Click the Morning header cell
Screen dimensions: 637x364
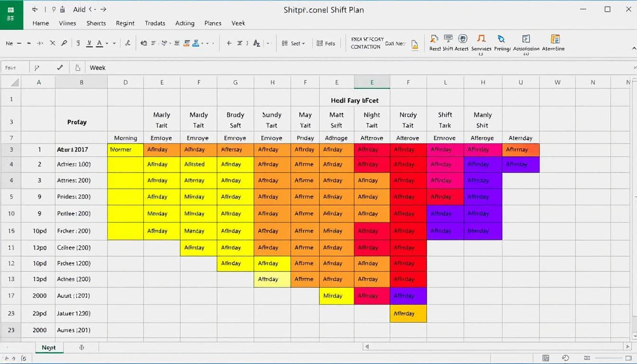126,138
